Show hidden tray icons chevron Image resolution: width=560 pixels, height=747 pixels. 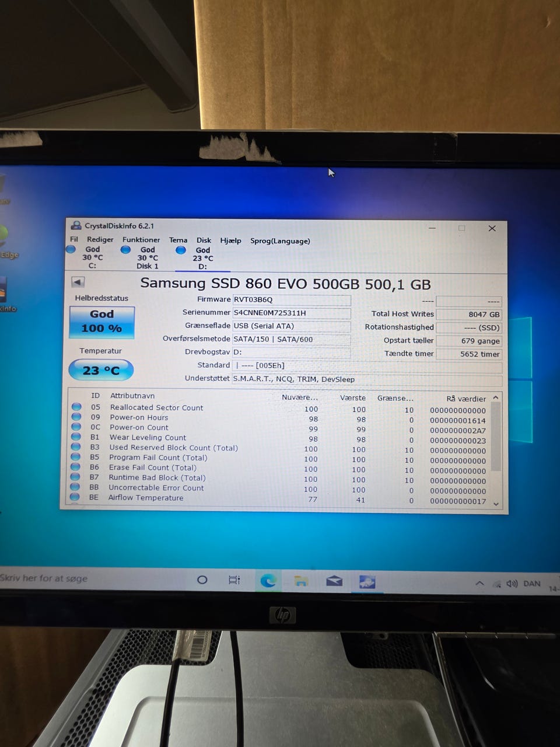click(x=480, y=583)
